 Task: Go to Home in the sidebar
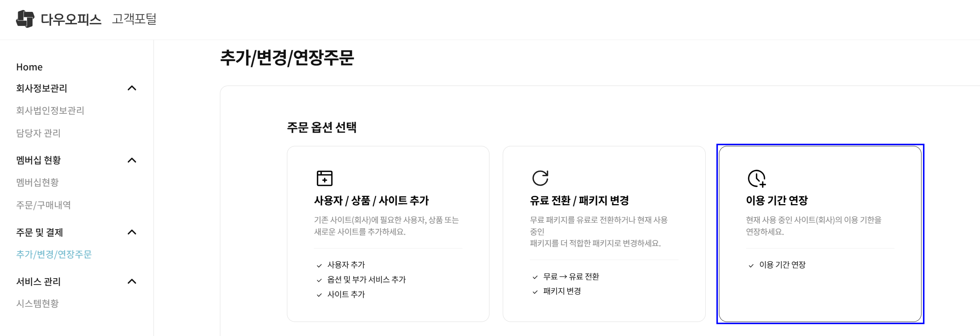pos(29,67)
